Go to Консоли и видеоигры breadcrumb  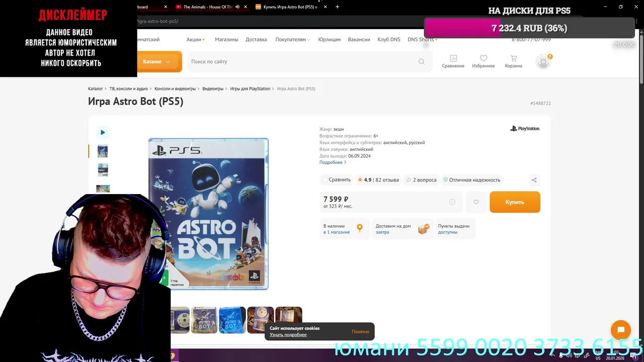pyautogui.click(x=175, y=88)
